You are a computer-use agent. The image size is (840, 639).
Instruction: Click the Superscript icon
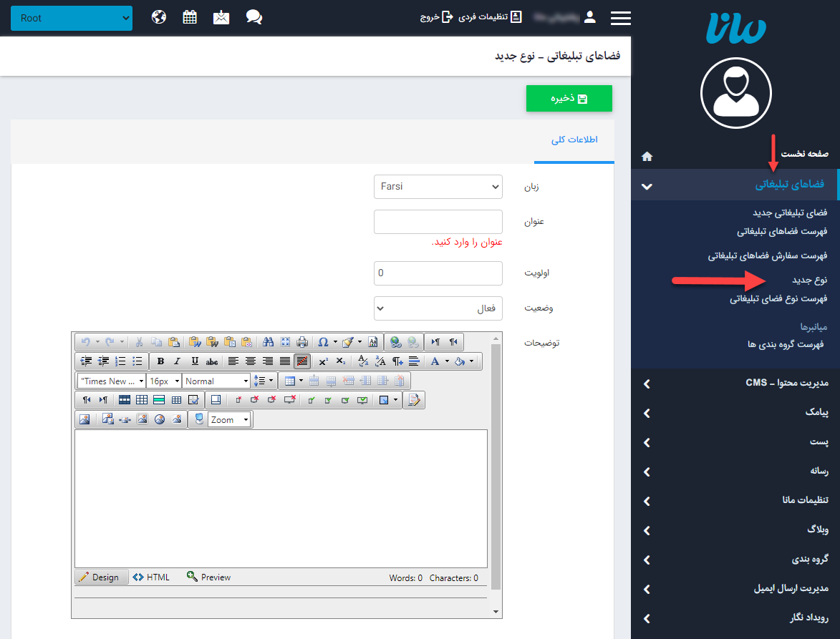tap(323, 361)
